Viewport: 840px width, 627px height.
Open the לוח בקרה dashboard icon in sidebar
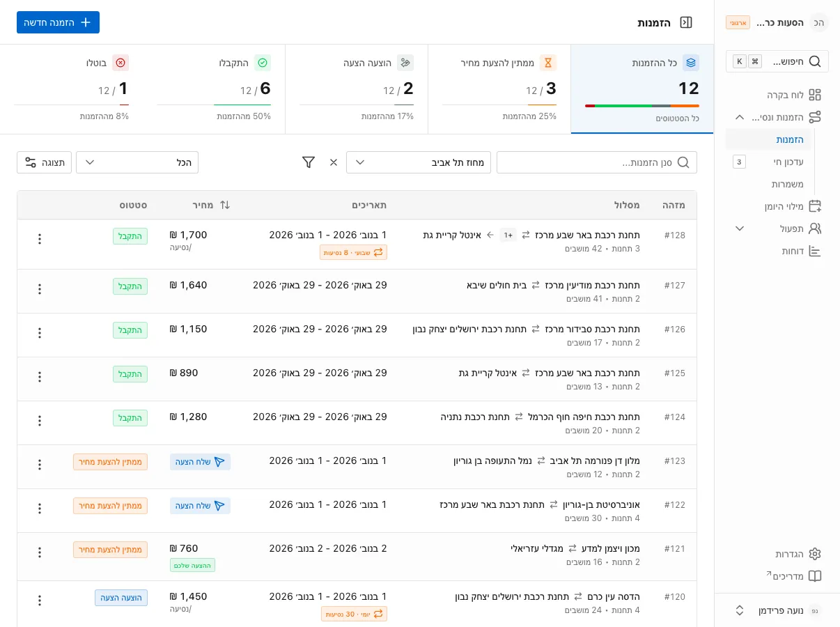tap(815, 95)
